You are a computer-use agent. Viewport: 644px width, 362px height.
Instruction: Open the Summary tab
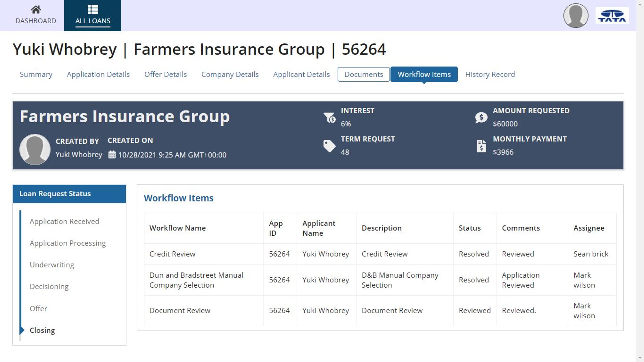tap(36, 74)
